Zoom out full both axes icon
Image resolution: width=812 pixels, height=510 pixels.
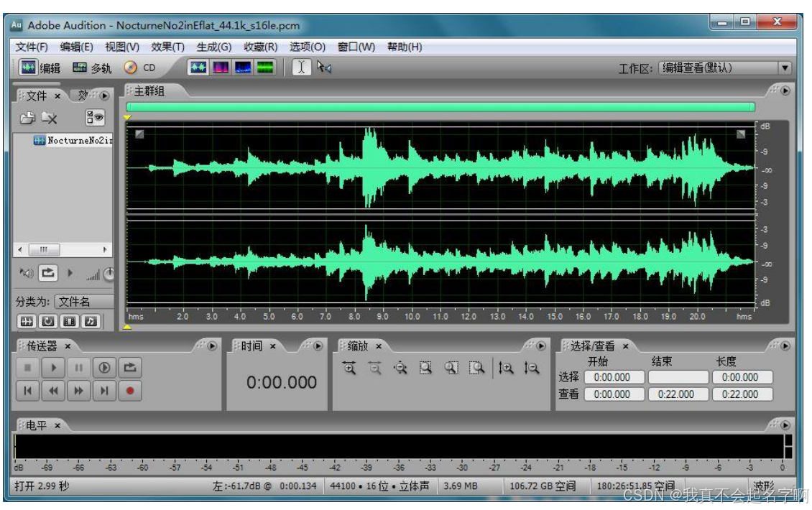pyautogui.click(x=400, y=368)
